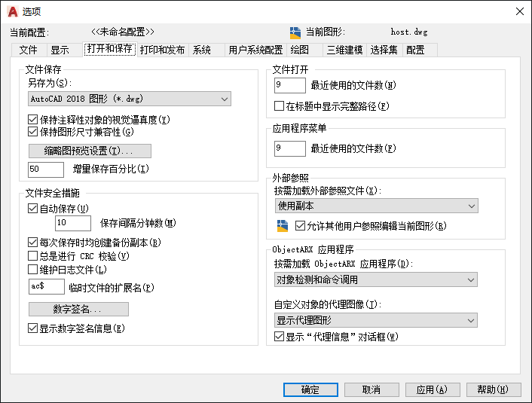This screenshot has height=403, width=532.
Task: Check 在标题中显示完整路径 box
Action: pyautogui.click(x=279, y=106)
